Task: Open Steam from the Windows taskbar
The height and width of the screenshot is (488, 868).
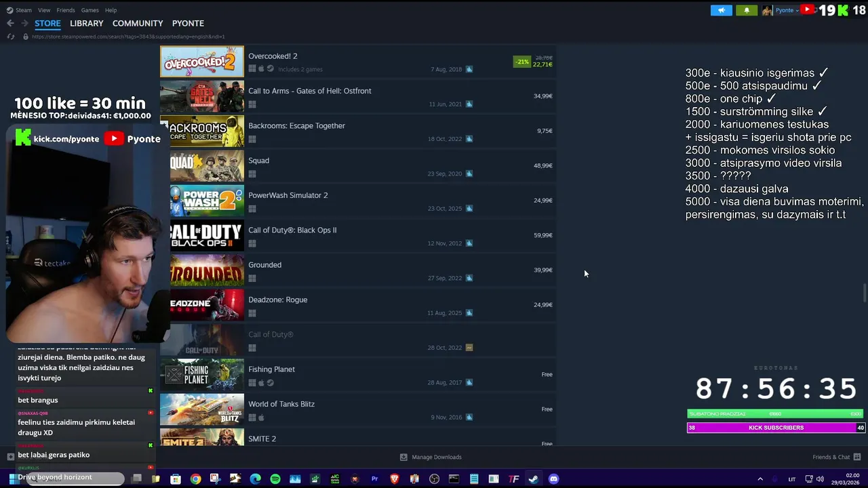Action: 534,479
